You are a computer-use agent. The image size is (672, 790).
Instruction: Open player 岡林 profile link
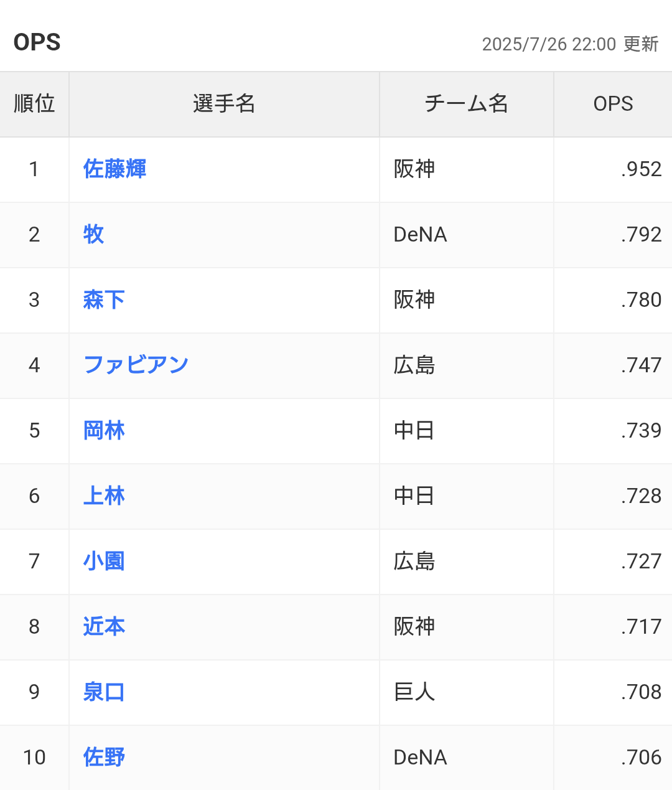point(104,431)
